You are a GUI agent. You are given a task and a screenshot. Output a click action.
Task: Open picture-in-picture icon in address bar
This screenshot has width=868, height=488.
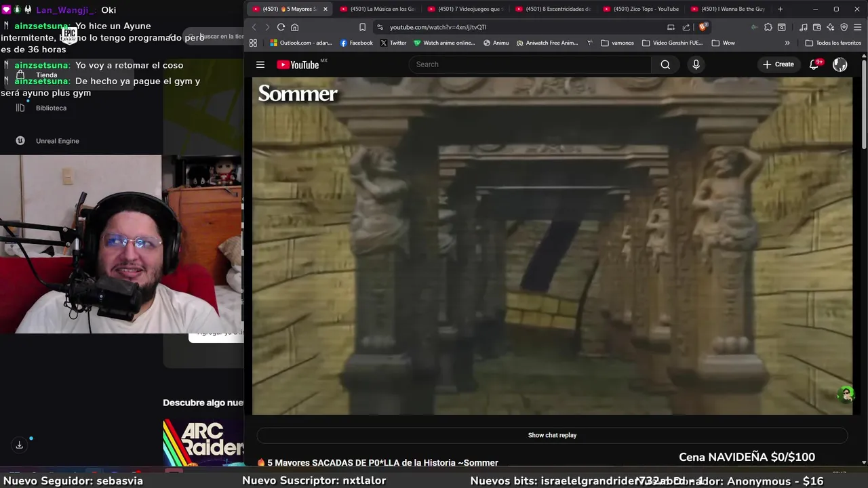coord(671,27)
